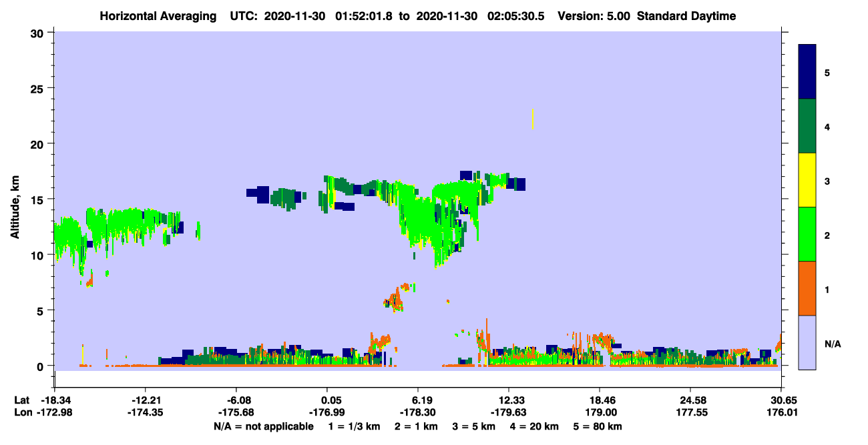
Task: Click the 25 altitude tick label
Action: coord(39,88)
